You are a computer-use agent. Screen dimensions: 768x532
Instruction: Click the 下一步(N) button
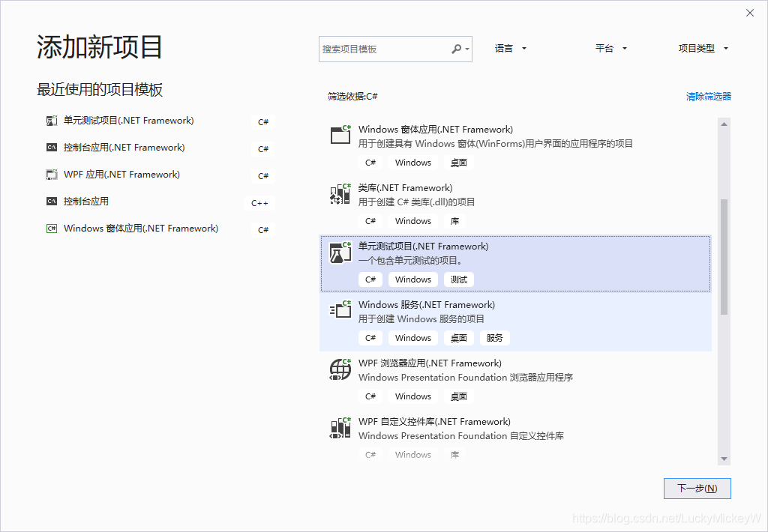click(697, 489)
